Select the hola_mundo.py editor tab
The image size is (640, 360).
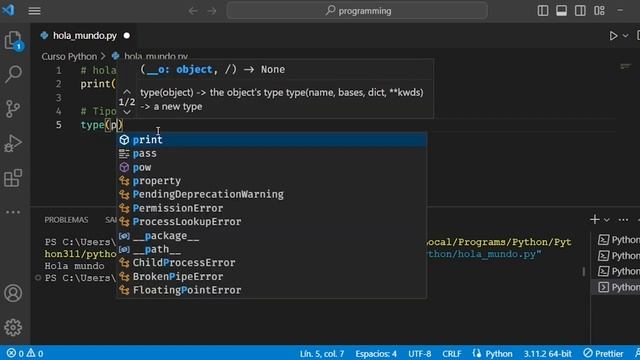click(85, 36)
